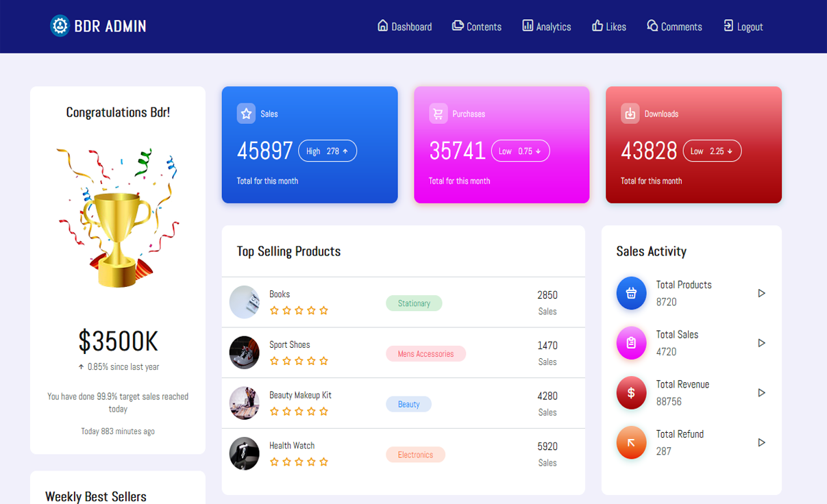Click the Beauty Makeup Kit product thumbnail
Image resolution: width=827 pixels, height=504 pixels.
point(244,403)
